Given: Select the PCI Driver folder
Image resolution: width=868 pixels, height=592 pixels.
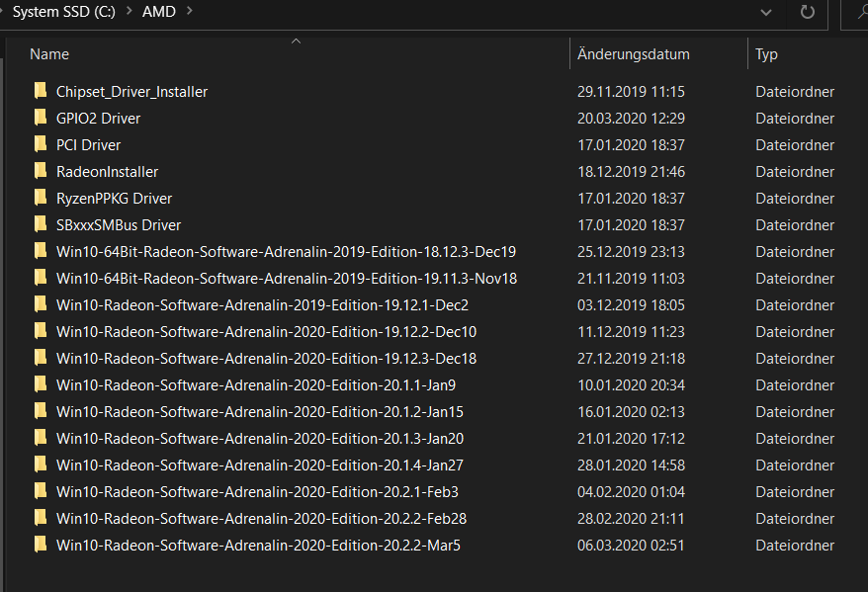Looking at the screenshot, I should [x=88, y=144].
